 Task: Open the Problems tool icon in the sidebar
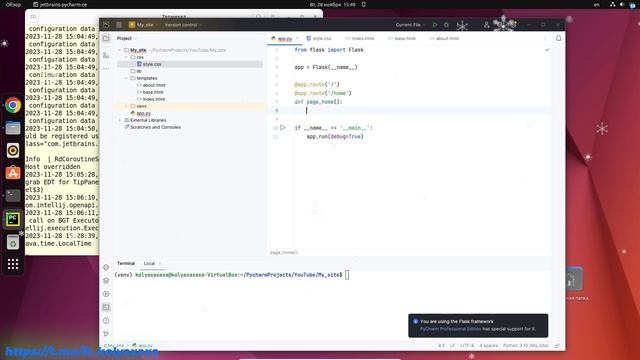106,320
